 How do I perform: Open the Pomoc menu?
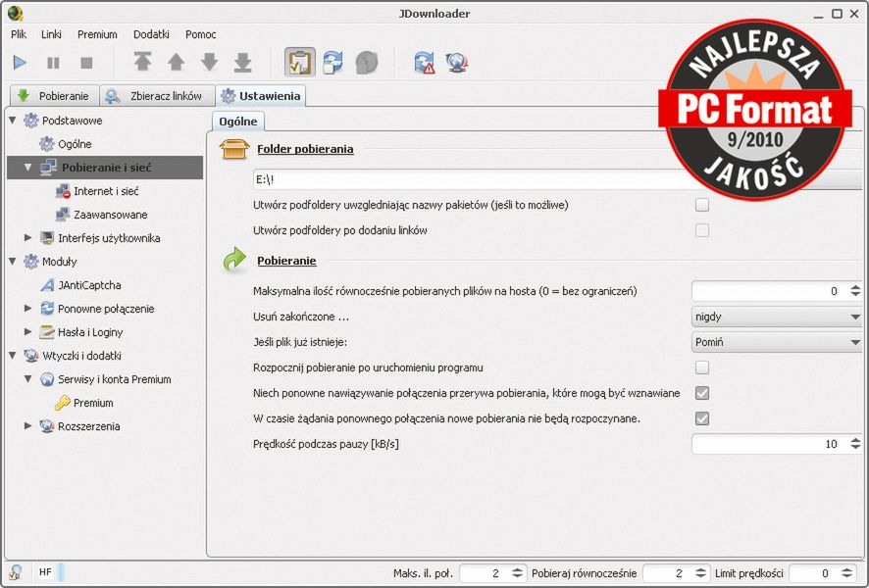(201, 34)
